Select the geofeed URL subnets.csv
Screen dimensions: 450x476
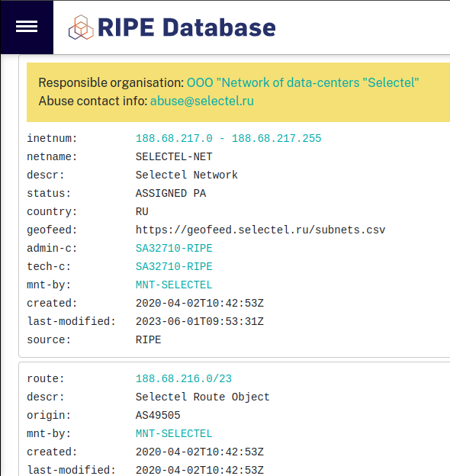click(x=260, y=230)
